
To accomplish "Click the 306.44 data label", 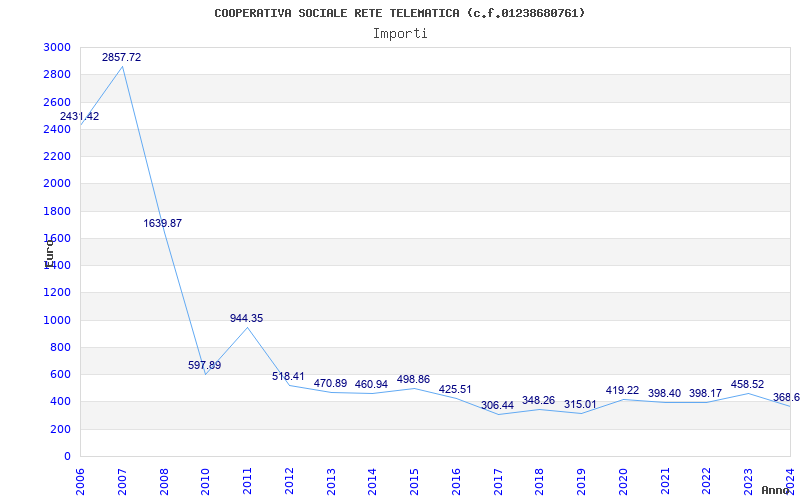I will tap(497, 406).
